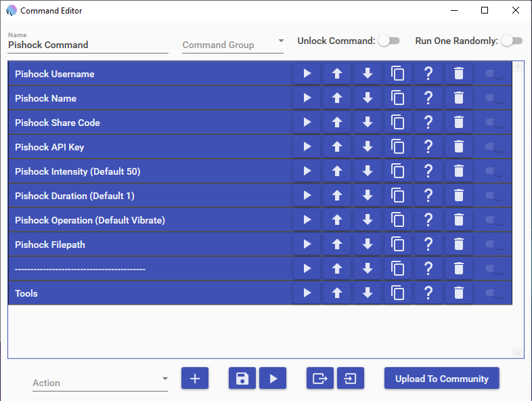532x401 pixels.
Task: Import a command from file
Action: click(x=351, y=378)
